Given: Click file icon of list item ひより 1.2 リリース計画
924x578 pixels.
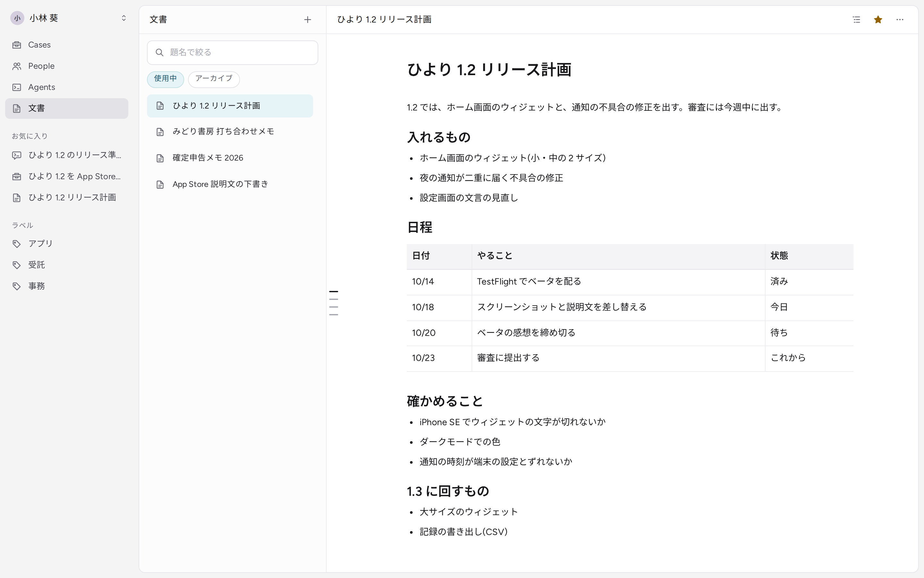Looking at the screenshot, I should pos(160,106).
